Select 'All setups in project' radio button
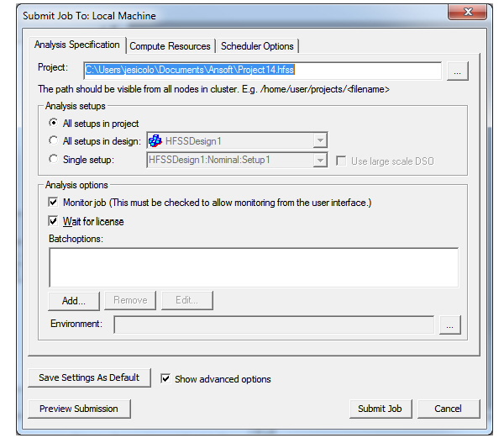The width and height of the screenshot is (504, 438). coord(54,123)
